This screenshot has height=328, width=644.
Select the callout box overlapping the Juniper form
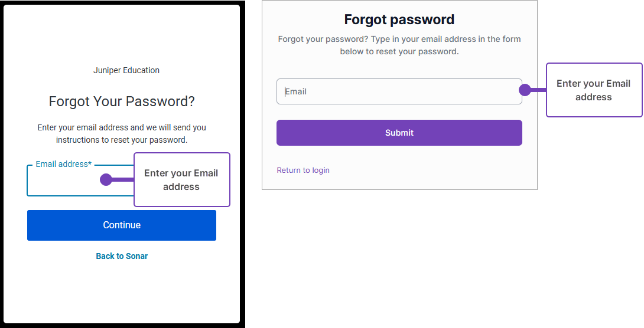(x=181, y=180)
